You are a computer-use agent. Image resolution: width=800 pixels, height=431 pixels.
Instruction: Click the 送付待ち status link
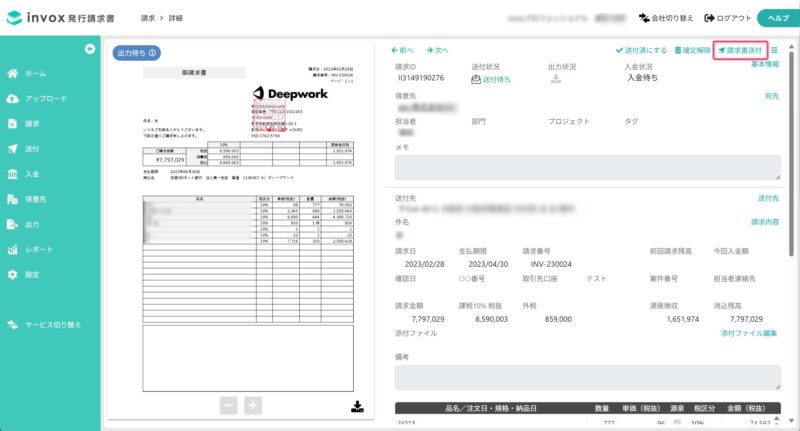click(x=491, y=80)
